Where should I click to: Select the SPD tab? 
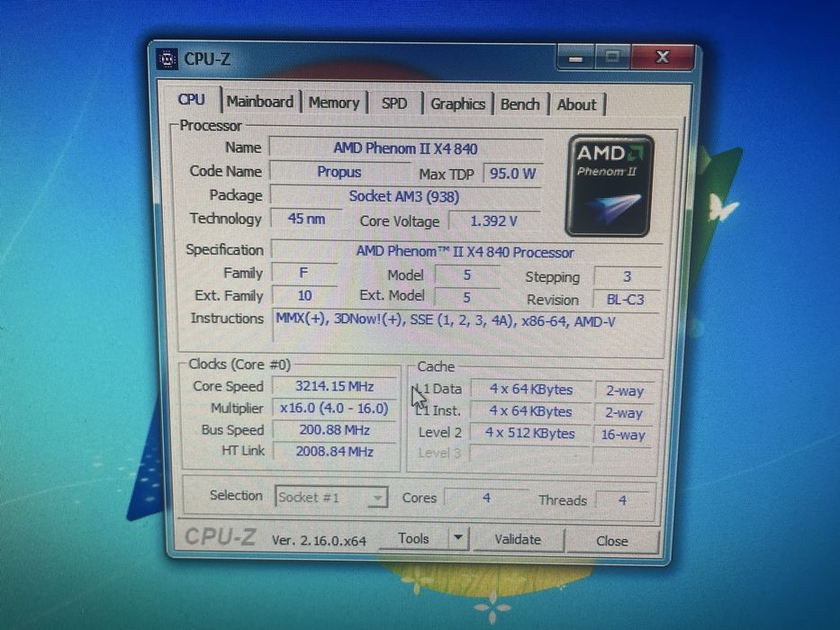[x=394, y=103]
